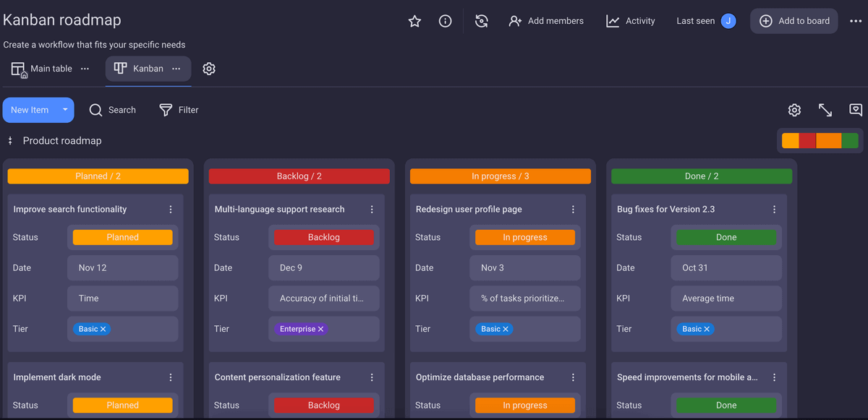Image resolution: width=868 pixels, height=420 pixels.
Task: Click the Time KPI field
Action: click(x=122, y=299)
